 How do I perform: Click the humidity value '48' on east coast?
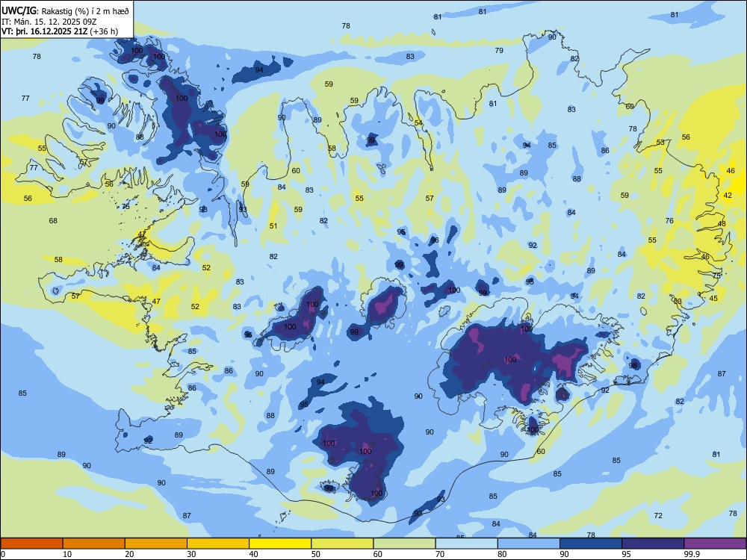click(x=722, y=224)
